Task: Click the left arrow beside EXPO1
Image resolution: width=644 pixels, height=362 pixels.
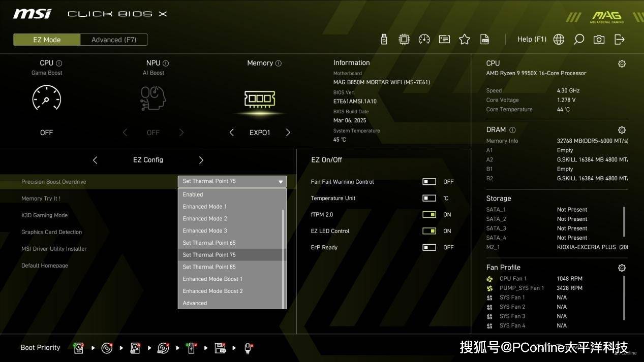Action: tap(232, 133)
